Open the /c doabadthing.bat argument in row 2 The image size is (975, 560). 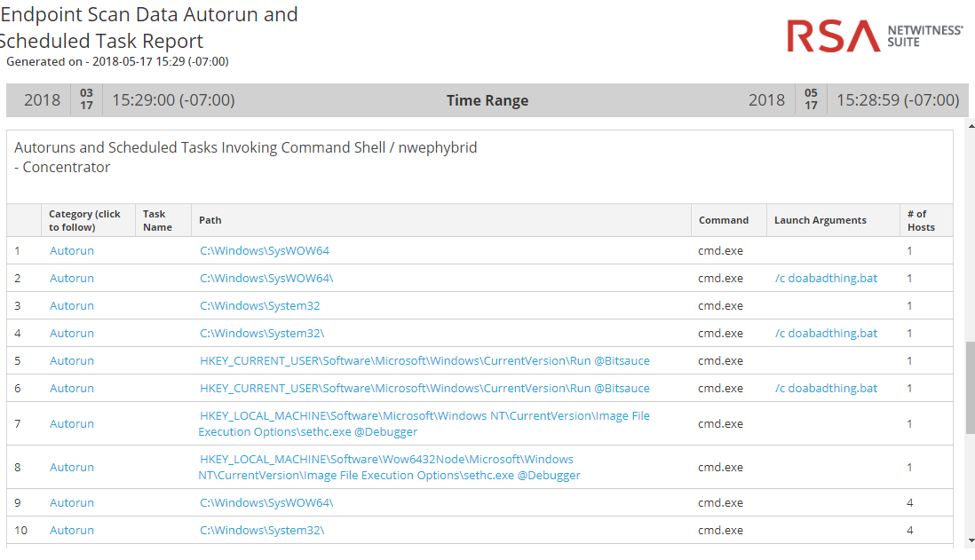826,279
